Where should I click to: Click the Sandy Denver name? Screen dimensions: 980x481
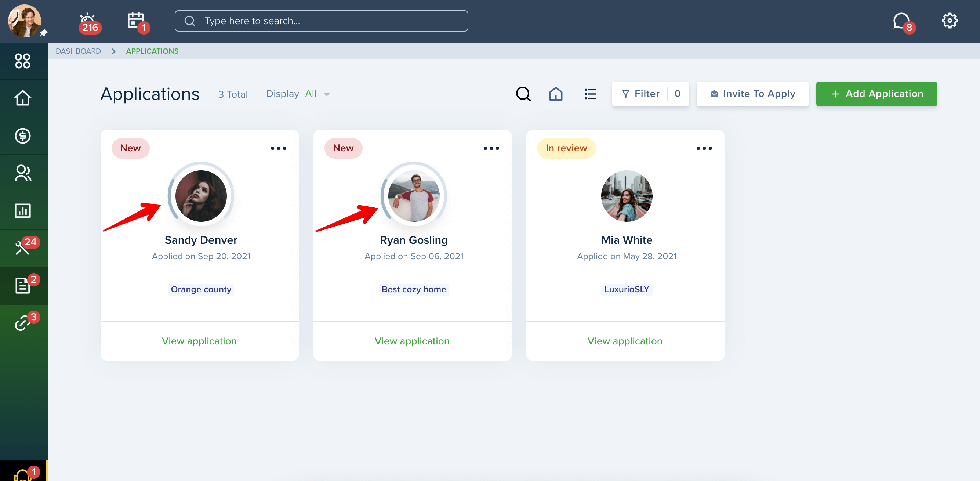(201, 240)
